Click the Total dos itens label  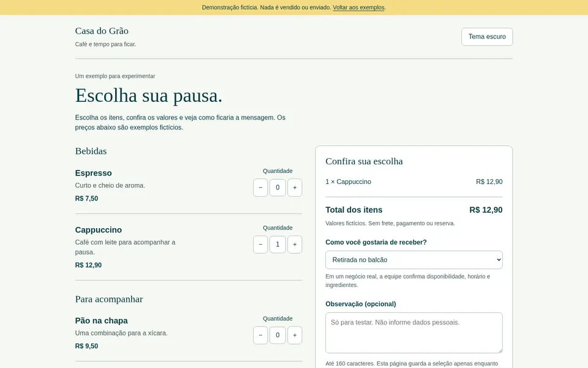point(354,210)
